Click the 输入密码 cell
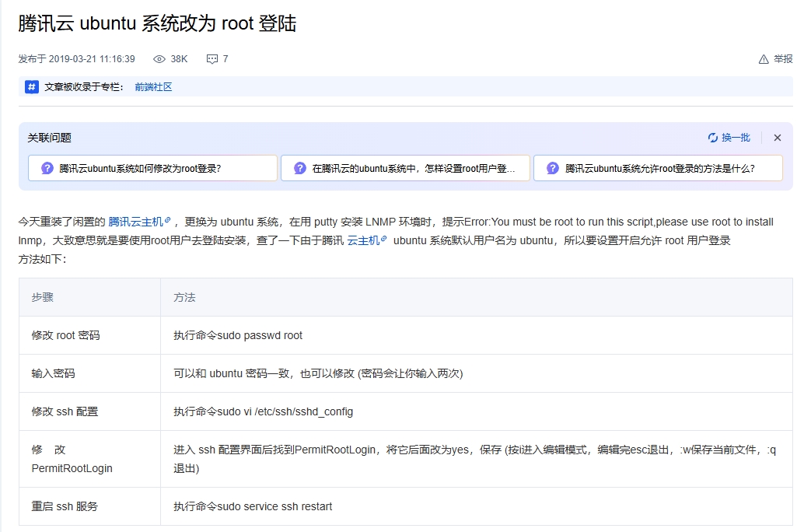The height and width of the screenshot is (532, 804). (89, 373)
